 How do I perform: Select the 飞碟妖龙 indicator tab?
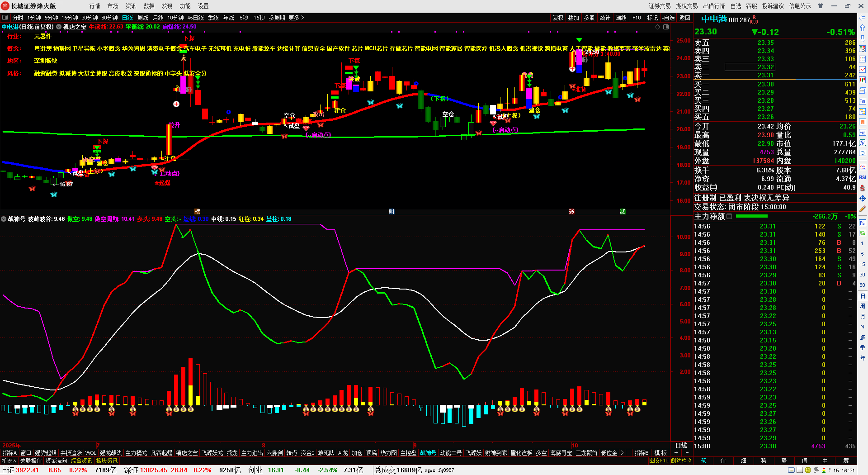pos(212,453)
